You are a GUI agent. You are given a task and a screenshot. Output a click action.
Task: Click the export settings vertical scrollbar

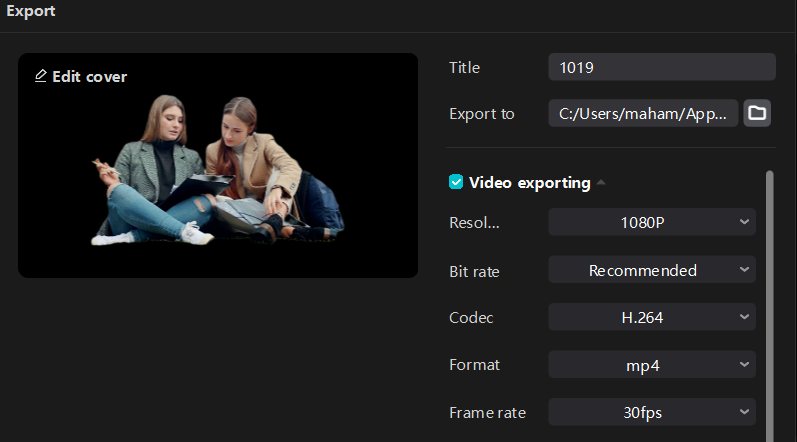coord(770,306)
